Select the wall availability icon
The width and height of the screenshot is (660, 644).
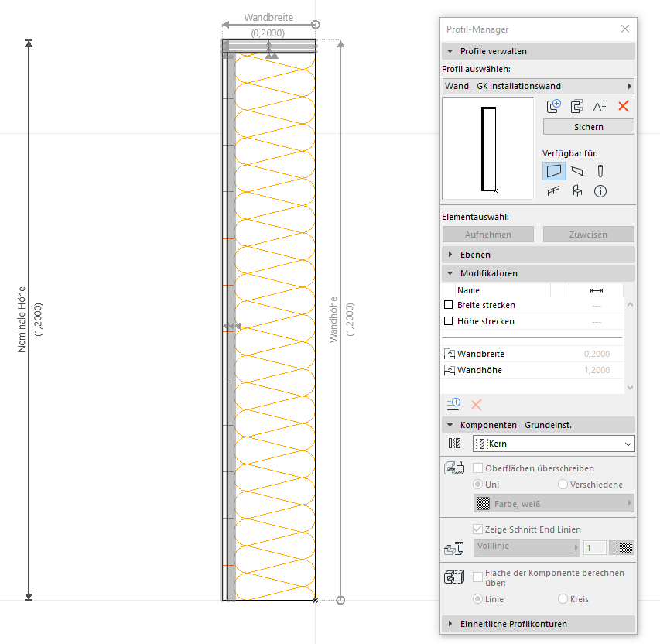[x=553, y=170]
